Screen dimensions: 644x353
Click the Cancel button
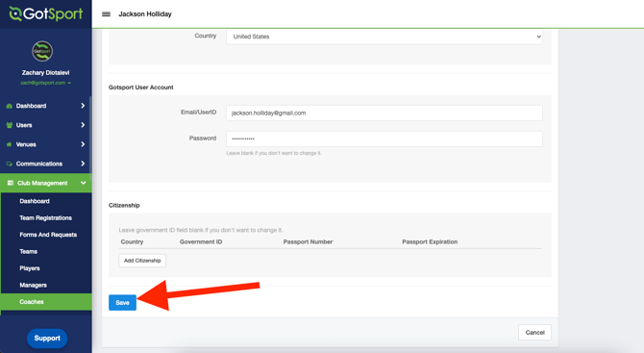(x=534, y=333)
